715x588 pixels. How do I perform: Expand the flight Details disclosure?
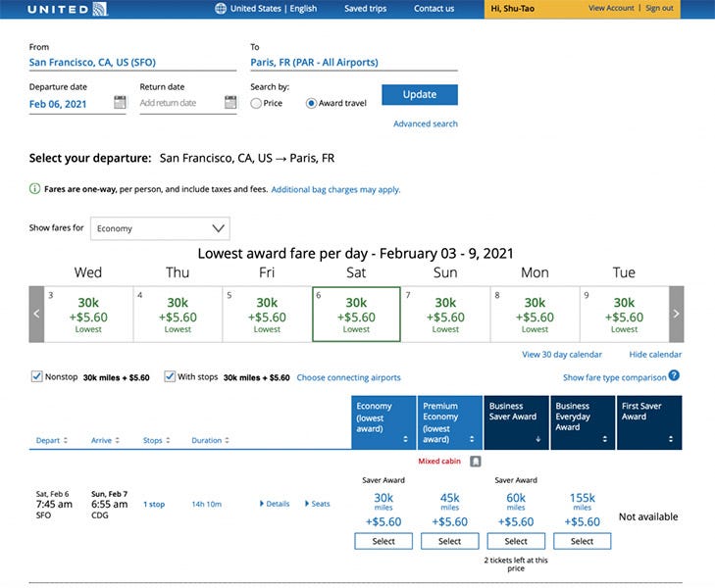pyautogui.click(x=275, y=504)
